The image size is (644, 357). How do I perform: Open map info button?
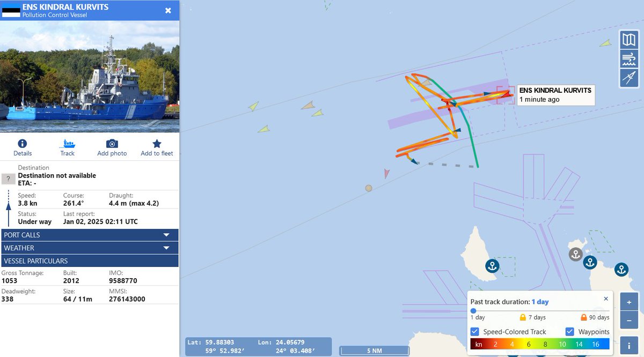[628, 345]
